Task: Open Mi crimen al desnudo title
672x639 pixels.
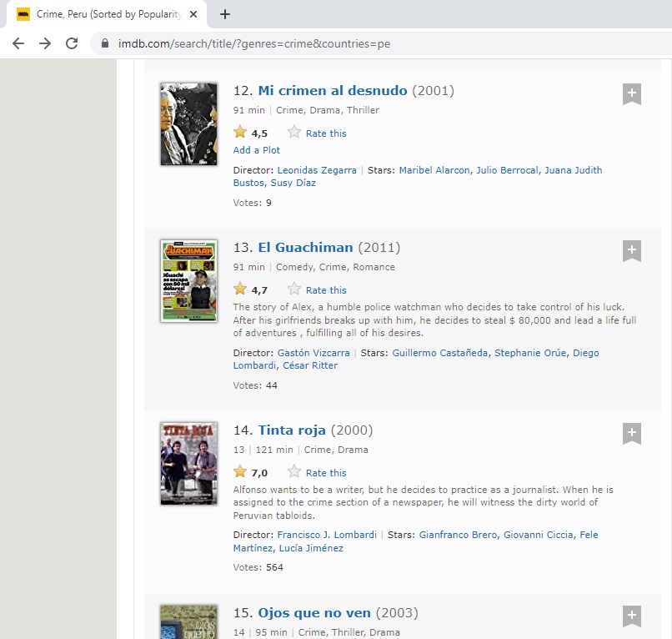Action: (332, 90)
